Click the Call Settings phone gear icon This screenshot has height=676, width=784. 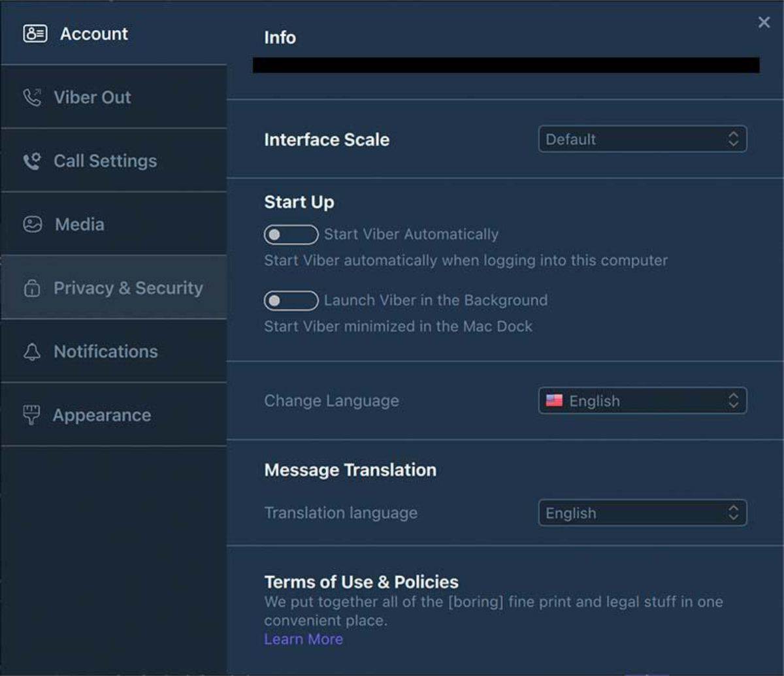pyautogui.click(x=32, y=161)
